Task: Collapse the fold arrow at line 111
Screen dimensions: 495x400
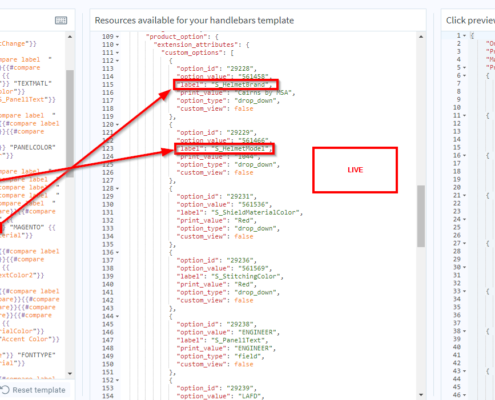Action: click(x=117, y=53)
